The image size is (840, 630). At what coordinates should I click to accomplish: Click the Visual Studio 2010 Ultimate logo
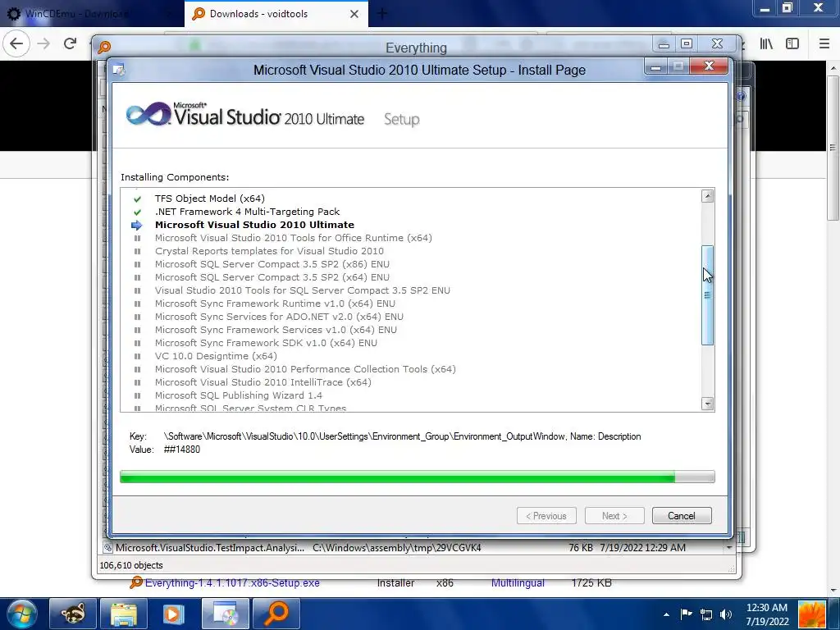click(x=245, y=115)
